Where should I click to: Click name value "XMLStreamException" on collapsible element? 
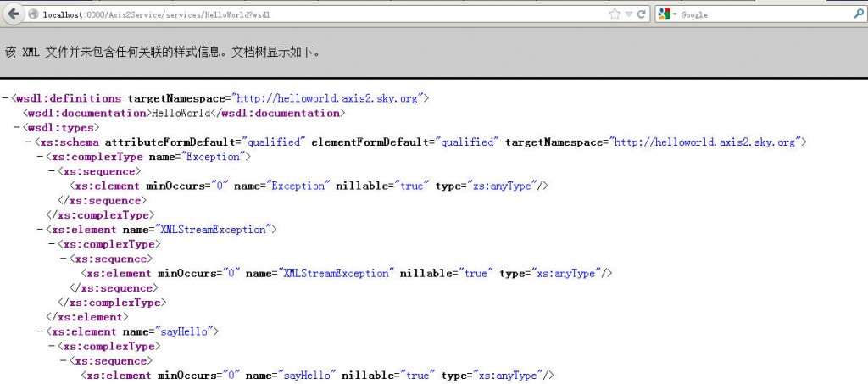213,230
